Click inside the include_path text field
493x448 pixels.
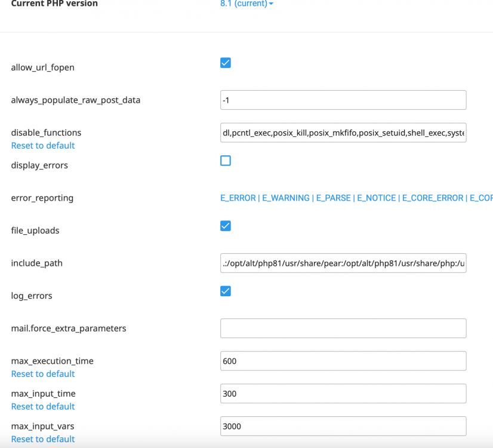343,263
